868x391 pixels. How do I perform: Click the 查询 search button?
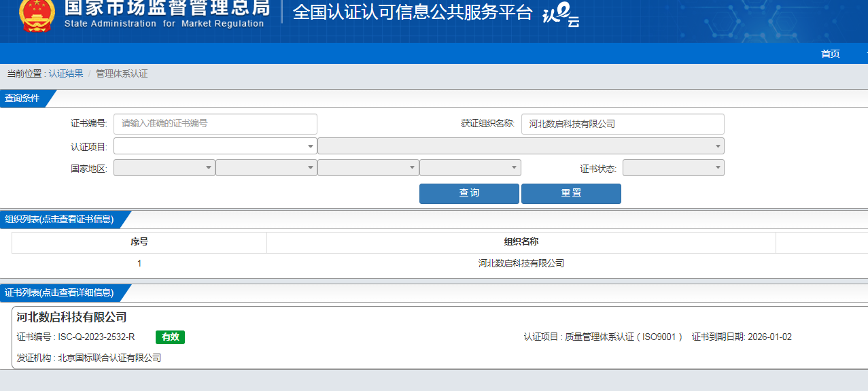[x=469, y=193]
